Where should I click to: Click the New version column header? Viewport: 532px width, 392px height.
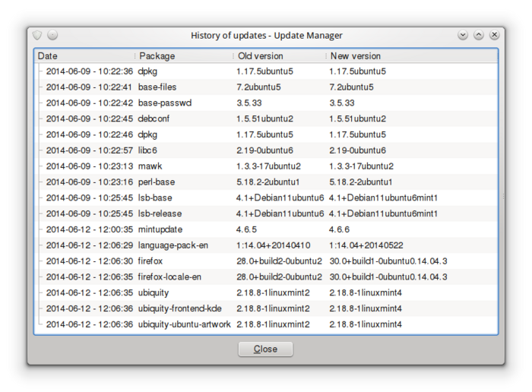410,56
